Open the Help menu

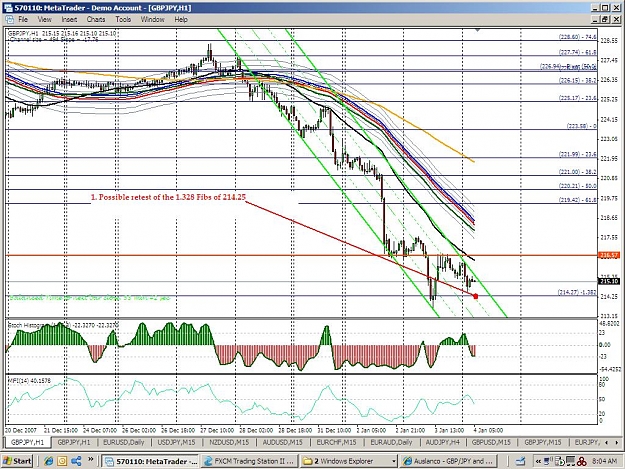181,20
